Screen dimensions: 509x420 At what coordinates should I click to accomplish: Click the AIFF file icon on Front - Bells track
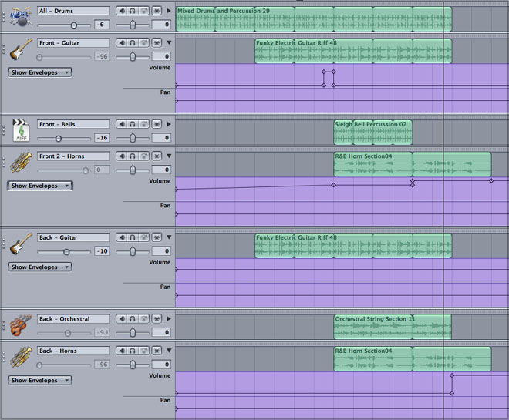point(21,131)
